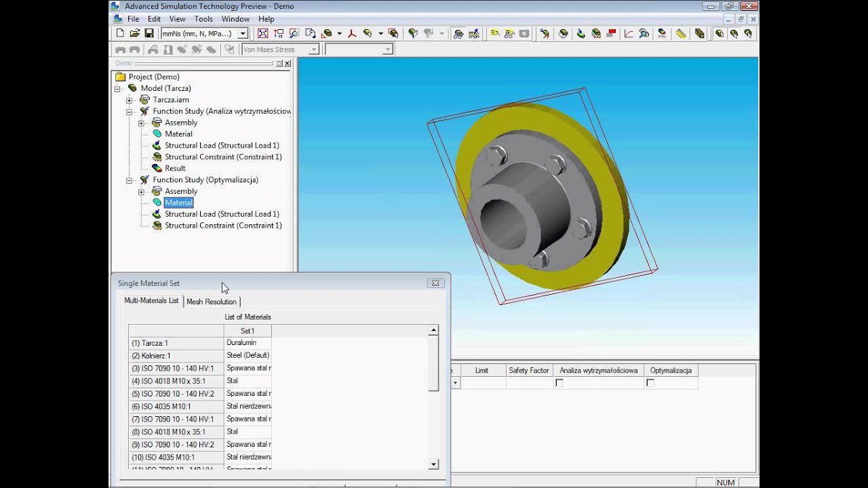This screenshot has width=868, height=488.
Task: Click the zoom magnifier window icon
Action: 294,33
